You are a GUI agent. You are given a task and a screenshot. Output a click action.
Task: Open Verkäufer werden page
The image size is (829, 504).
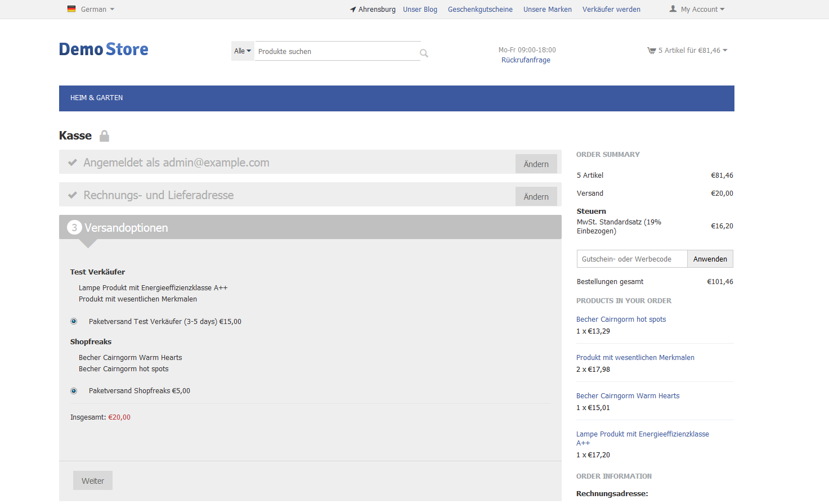pyautogui.click(x=611, y=10)
